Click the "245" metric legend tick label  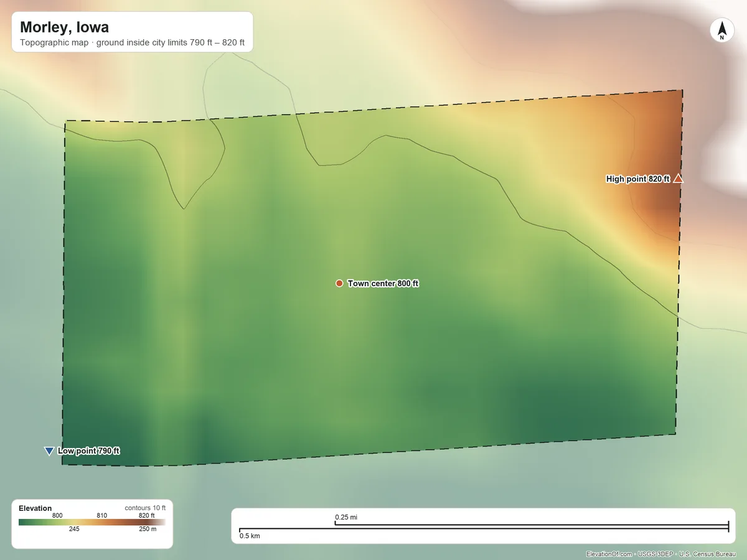click(x=74, y=529)
